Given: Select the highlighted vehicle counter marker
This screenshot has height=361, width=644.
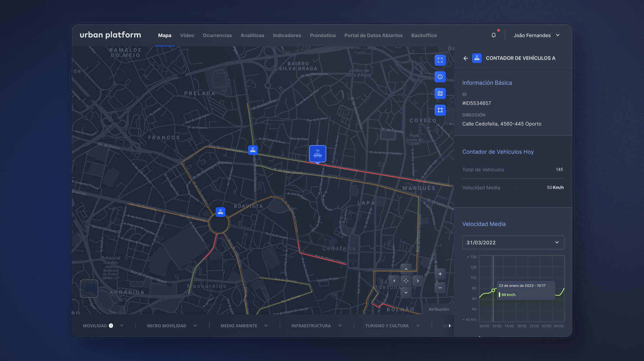Looking at the screenshot, I should point(318,154).
